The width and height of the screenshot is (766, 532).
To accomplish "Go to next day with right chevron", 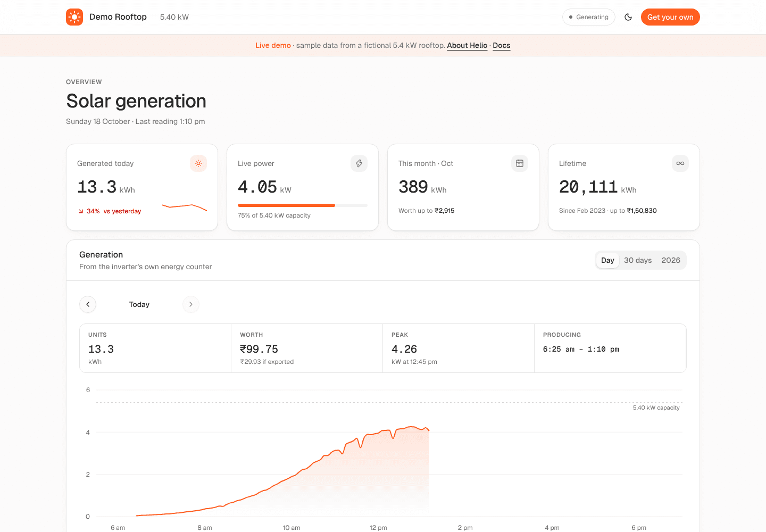I will [191, 304].
